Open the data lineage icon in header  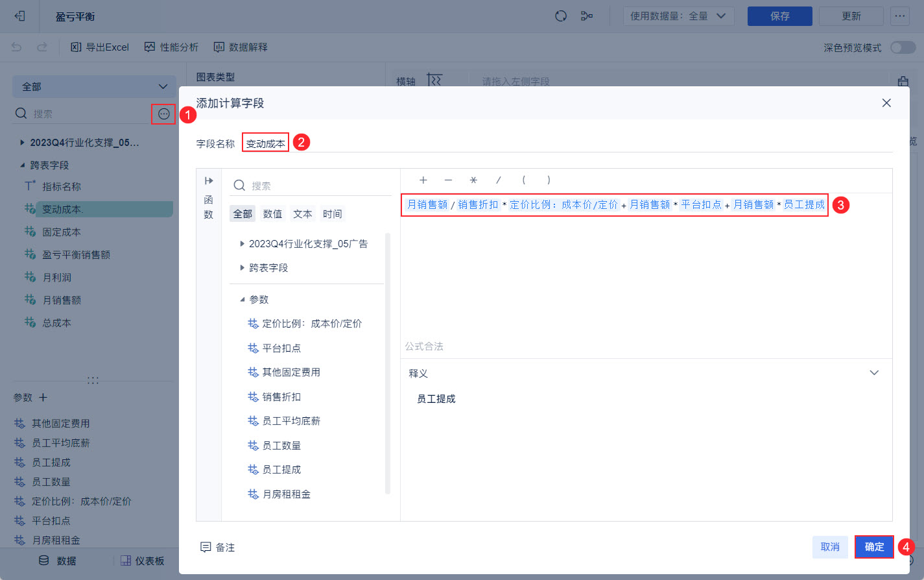tap(587, 16)
